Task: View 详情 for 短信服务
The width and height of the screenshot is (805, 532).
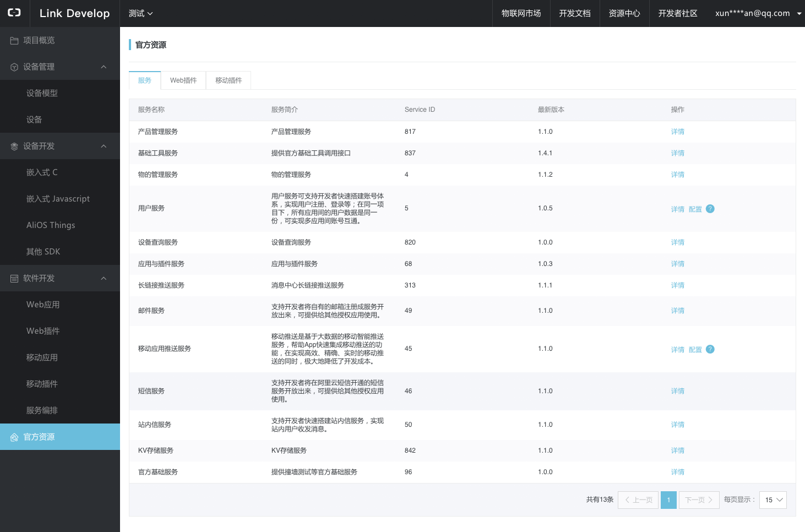Action: 678,392
